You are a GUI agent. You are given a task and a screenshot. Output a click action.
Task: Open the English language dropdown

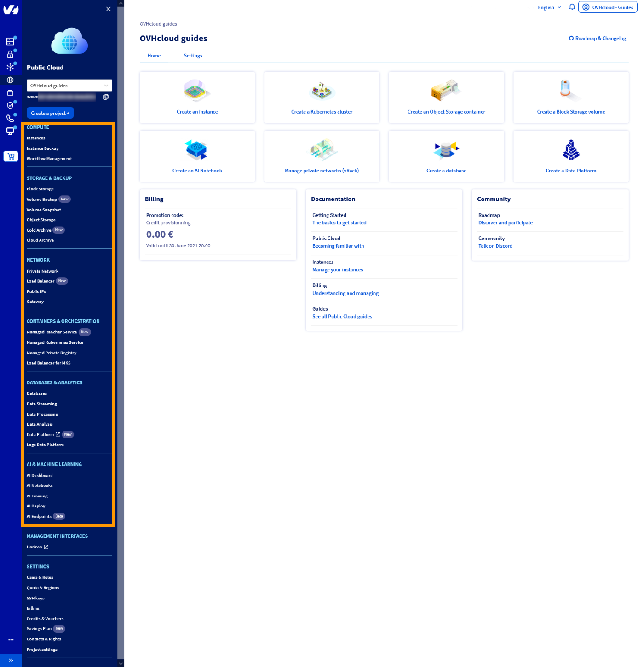[549, 7]
